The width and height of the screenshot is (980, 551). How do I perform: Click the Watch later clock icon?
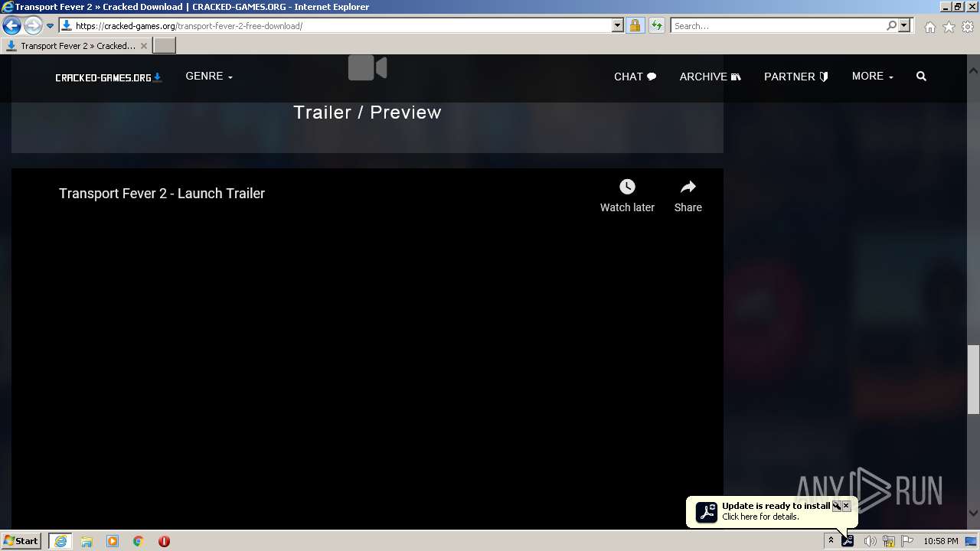tap(627, 187)
